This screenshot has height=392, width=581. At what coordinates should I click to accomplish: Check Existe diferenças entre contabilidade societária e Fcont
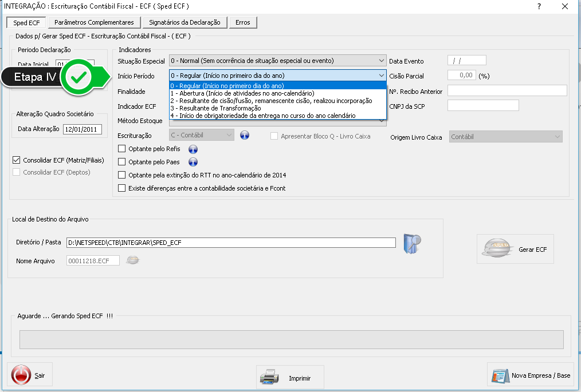click(121, 188)
